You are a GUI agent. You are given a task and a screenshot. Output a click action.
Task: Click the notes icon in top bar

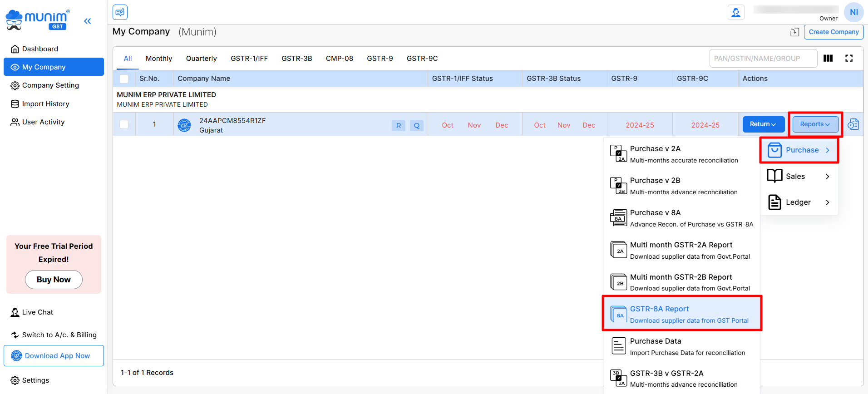click(x=120, y=12)
